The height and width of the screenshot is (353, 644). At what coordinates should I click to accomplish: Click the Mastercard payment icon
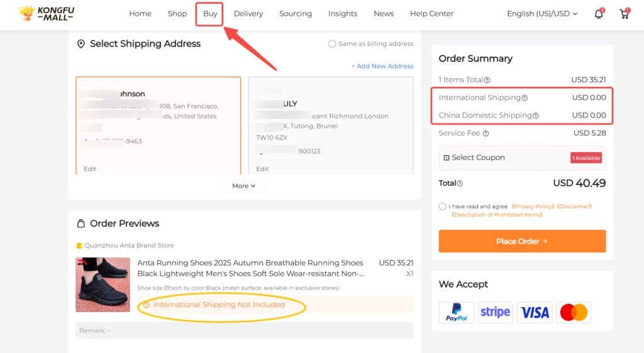tap(573, 312)
